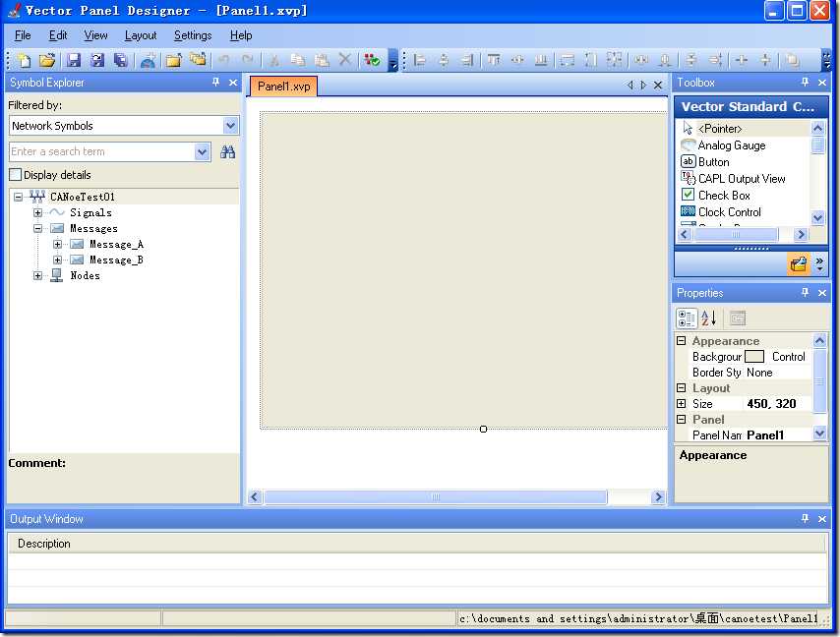840x637 pixels.
Task: Click the binoculars search icon
Action: (x=227, y=152)
